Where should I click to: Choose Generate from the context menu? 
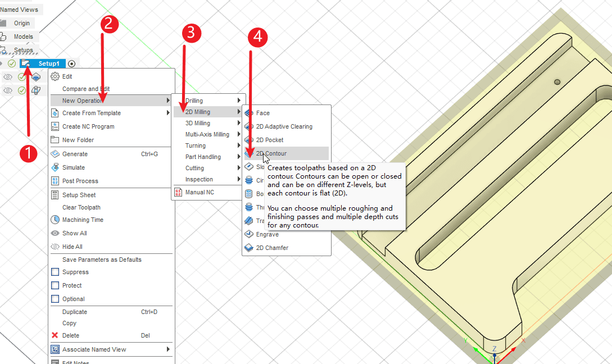click(75, 154)
